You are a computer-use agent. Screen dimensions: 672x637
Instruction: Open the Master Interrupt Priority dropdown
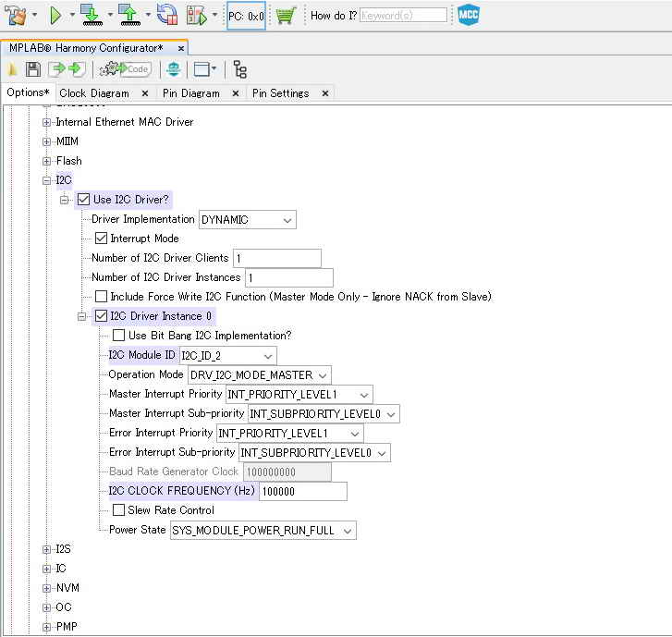299,395
